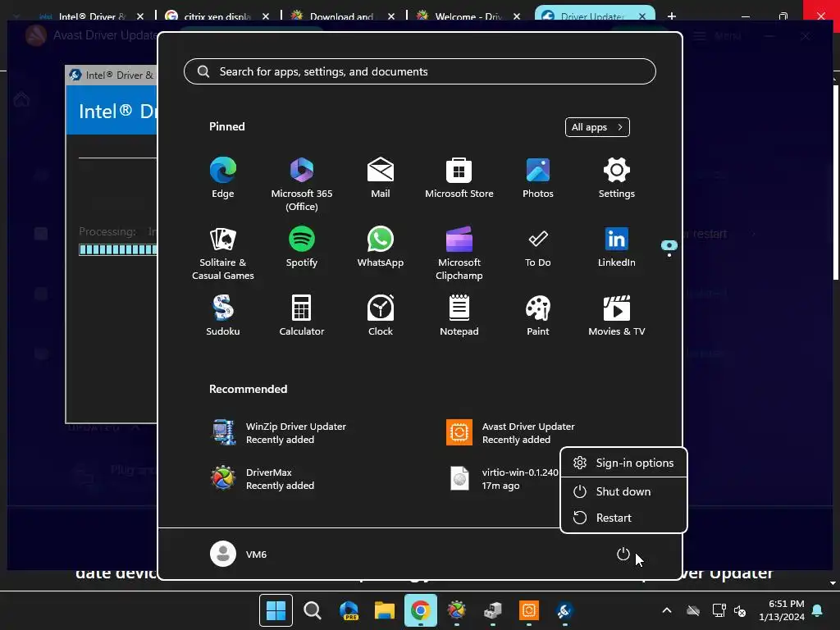The height and width of the screenshot is (630, 840).
Task: Launch the To Do app
Action: (x=538, y=246)
